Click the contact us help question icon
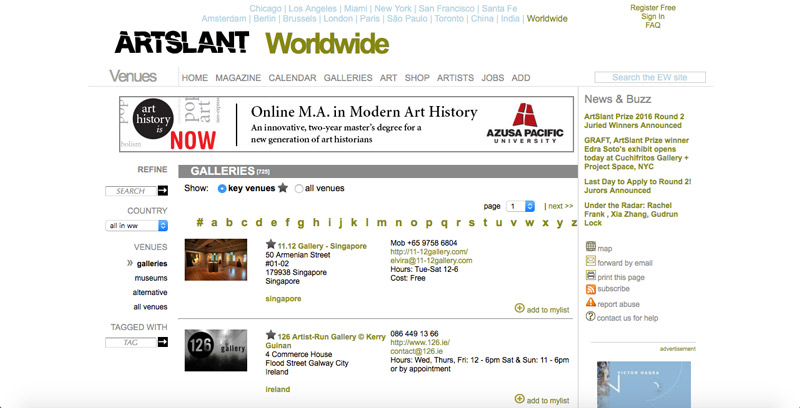 click(590, 317)
